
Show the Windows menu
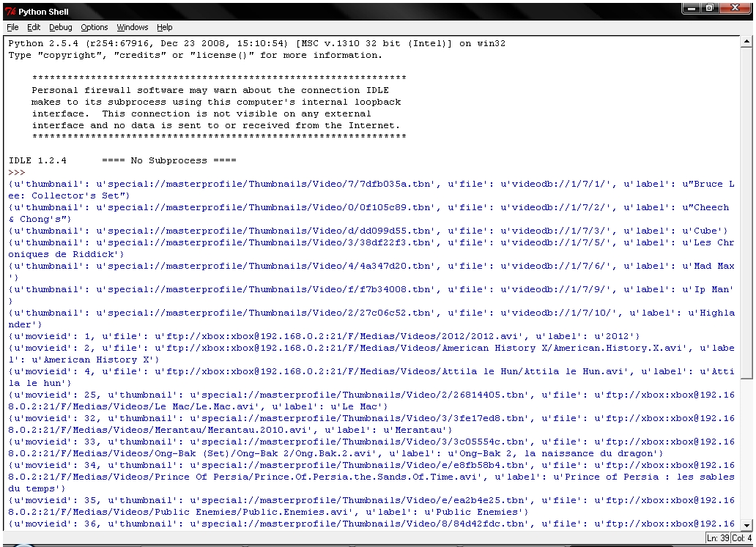pyautogui.click(x=132, y=27)
